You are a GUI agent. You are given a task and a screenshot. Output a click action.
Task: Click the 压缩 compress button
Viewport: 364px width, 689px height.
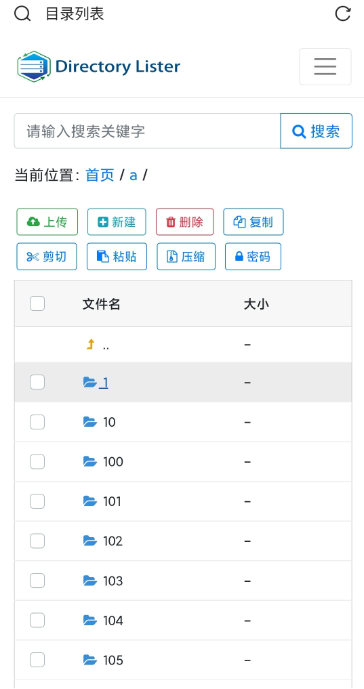[186, 256]
